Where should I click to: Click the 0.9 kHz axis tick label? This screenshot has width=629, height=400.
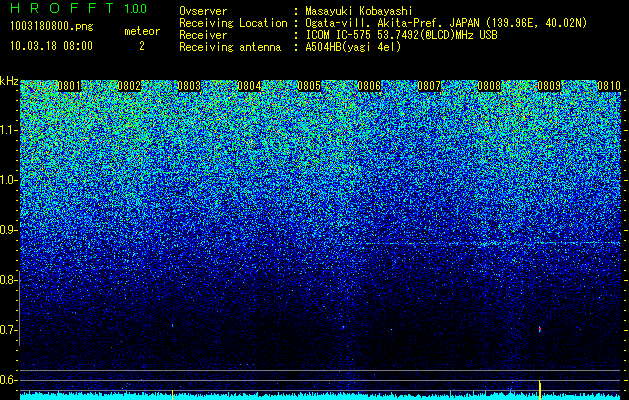[x=8, y=230]
